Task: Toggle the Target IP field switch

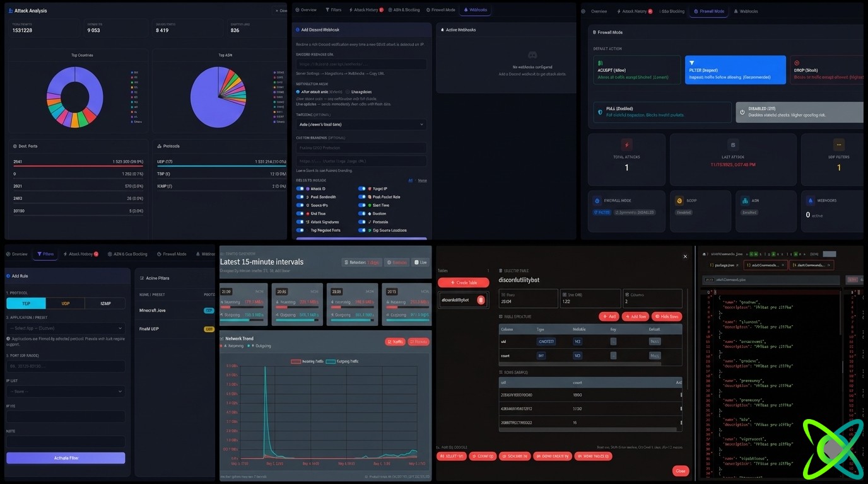Action: [362, 188]
